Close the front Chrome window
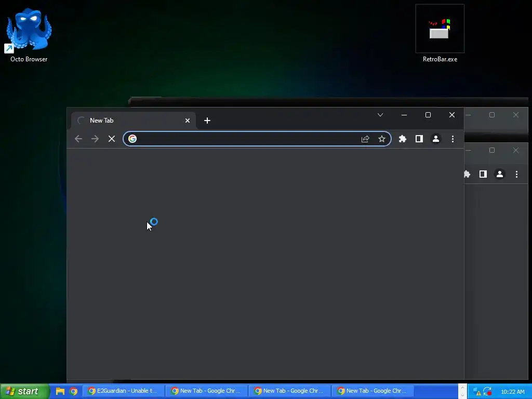This screenshot has width=532, height=399. (x=452, y=115)
